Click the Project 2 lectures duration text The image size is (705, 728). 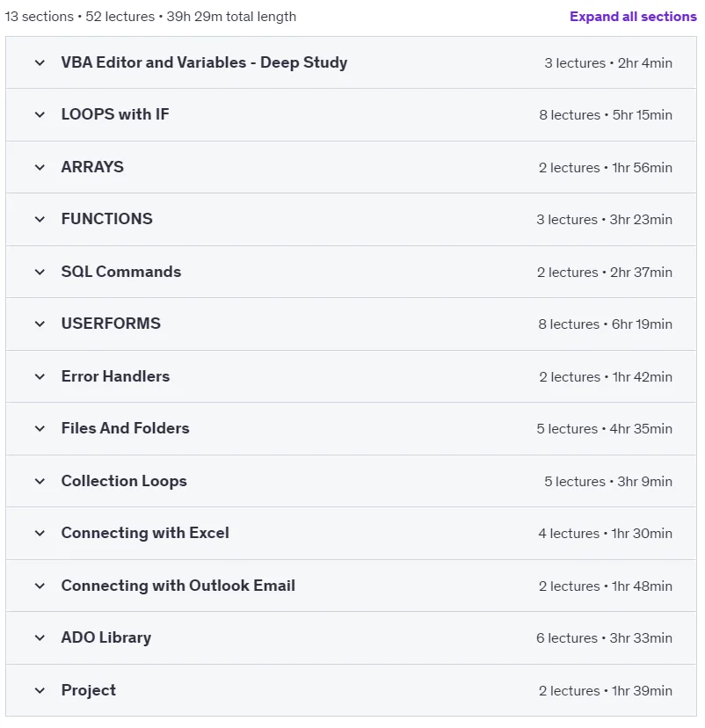coord(606,691)
